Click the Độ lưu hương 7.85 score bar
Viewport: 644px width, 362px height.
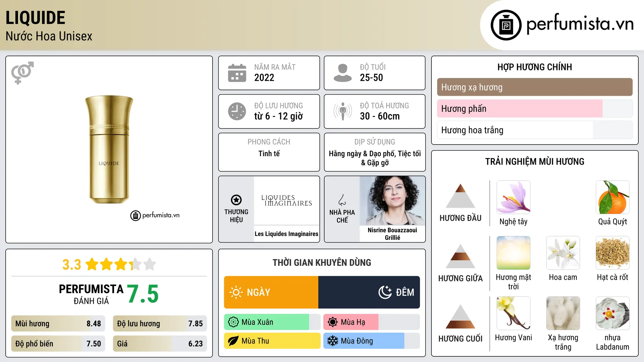(x=160, y=324)
